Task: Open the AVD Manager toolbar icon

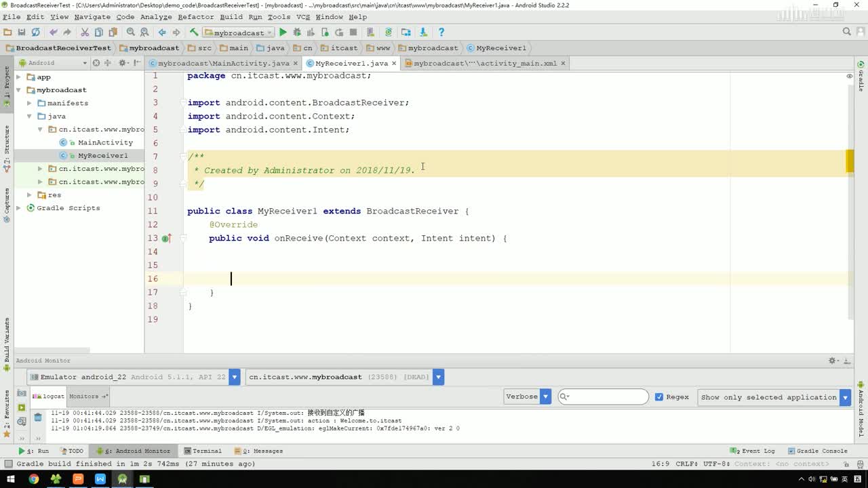Action: click(370, 32)
